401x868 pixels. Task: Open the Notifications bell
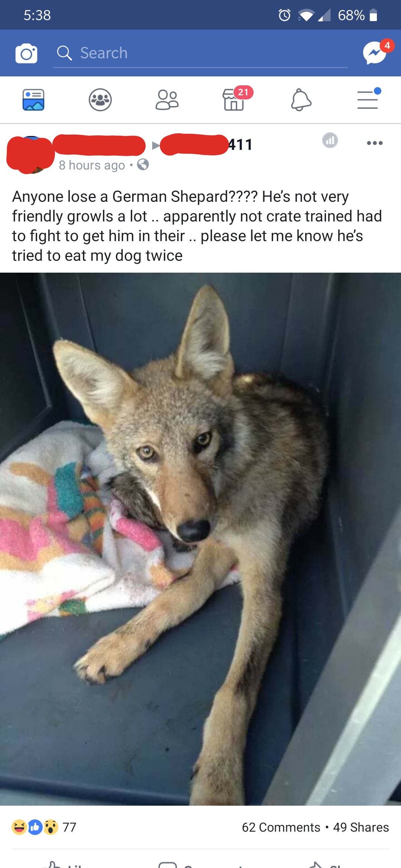(301, 100)
